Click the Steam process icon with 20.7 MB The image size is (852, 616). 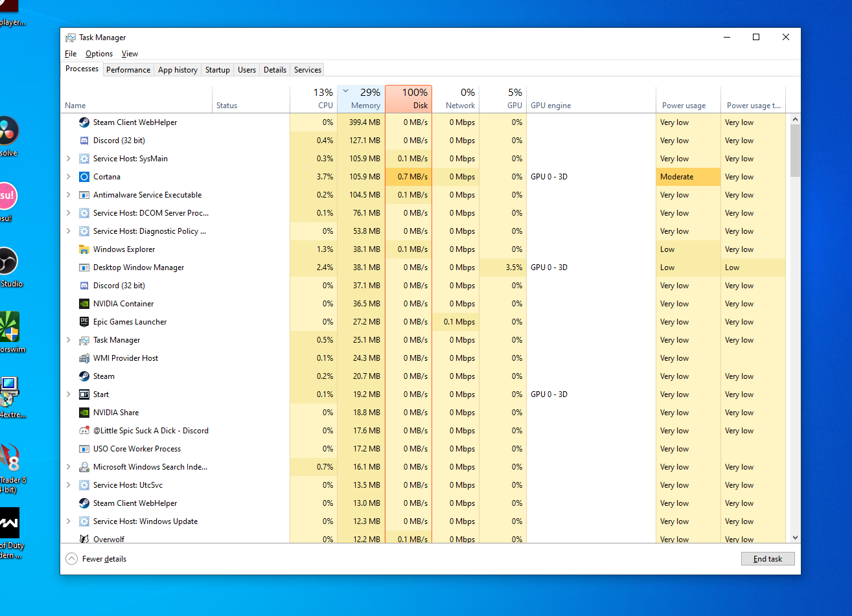coord(84,376)
